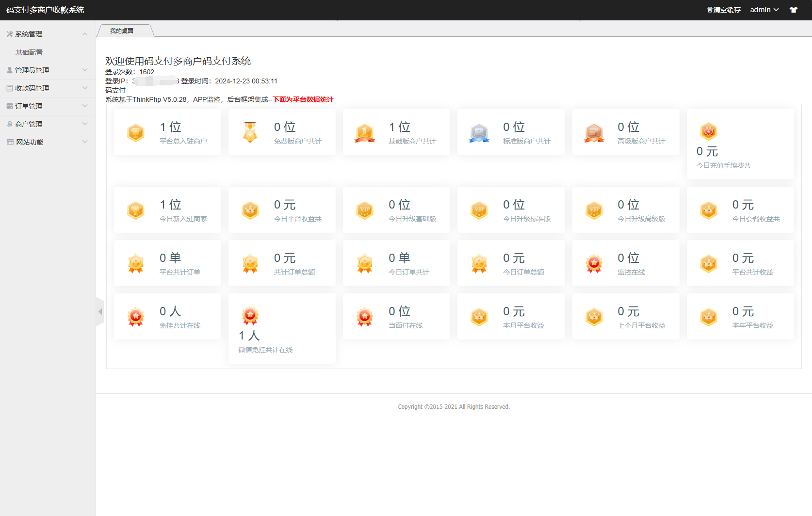Click the sidebar collapse arrow on left edge
The image size is (812, 516).
pos(101,312)
